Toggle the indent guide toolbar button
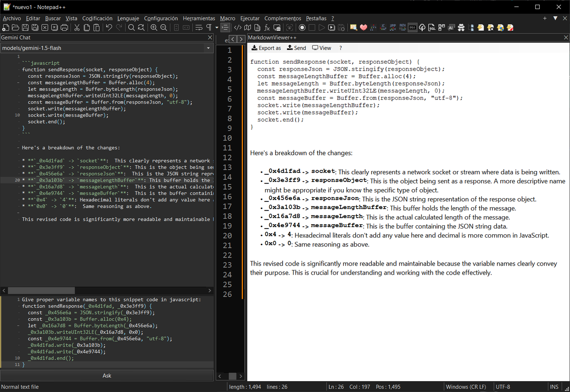This screenshot has width=570, height=392. 225,28
